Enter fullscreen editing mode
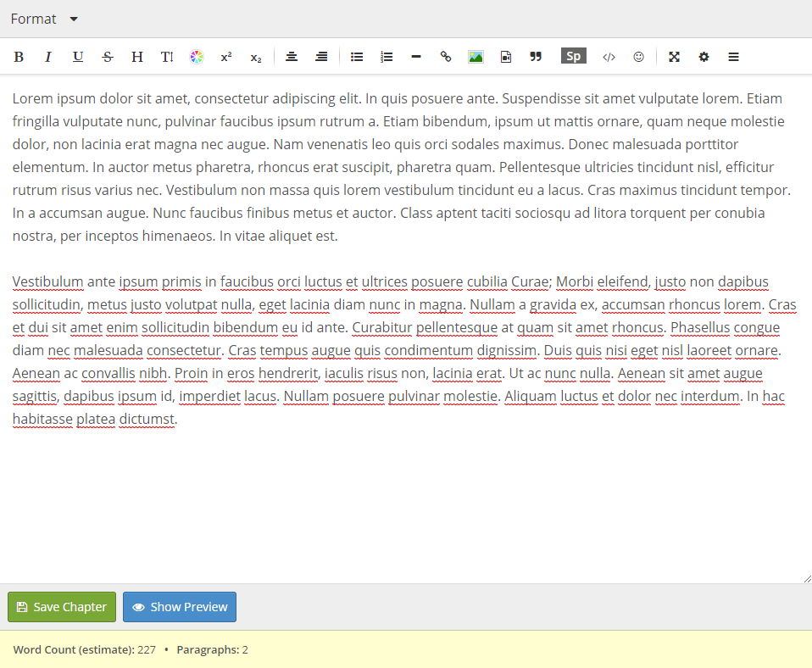 point(674,56)
